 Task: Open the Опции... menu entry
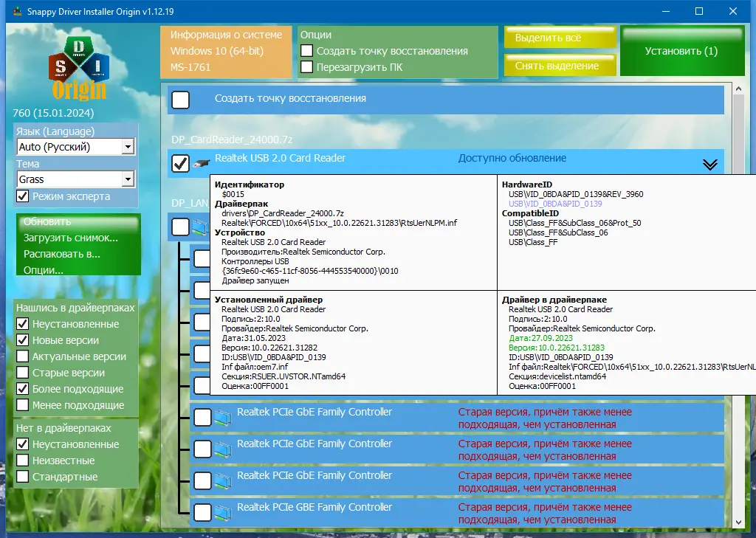pyautogui.click(x=44, y=270)
